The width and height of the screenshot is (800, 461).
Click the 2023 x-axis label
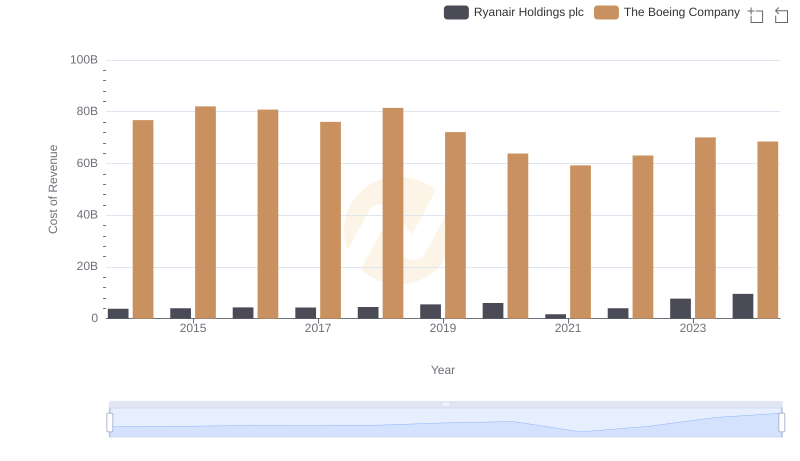point(693,328)
